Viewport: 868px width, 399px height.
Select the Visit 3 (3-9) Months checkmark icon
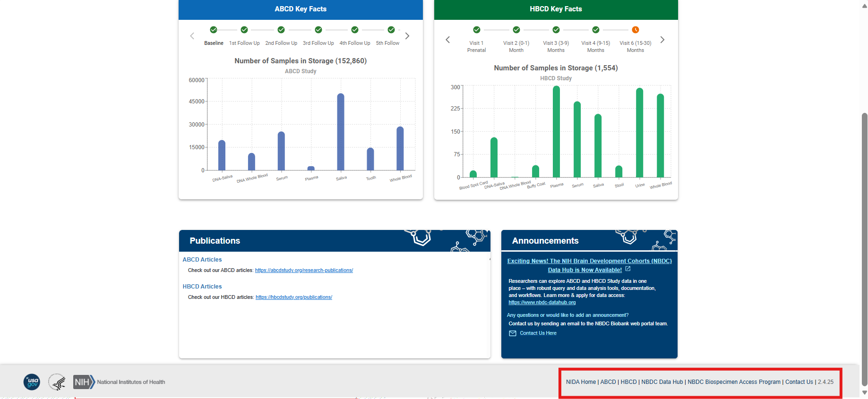(556, 30)
